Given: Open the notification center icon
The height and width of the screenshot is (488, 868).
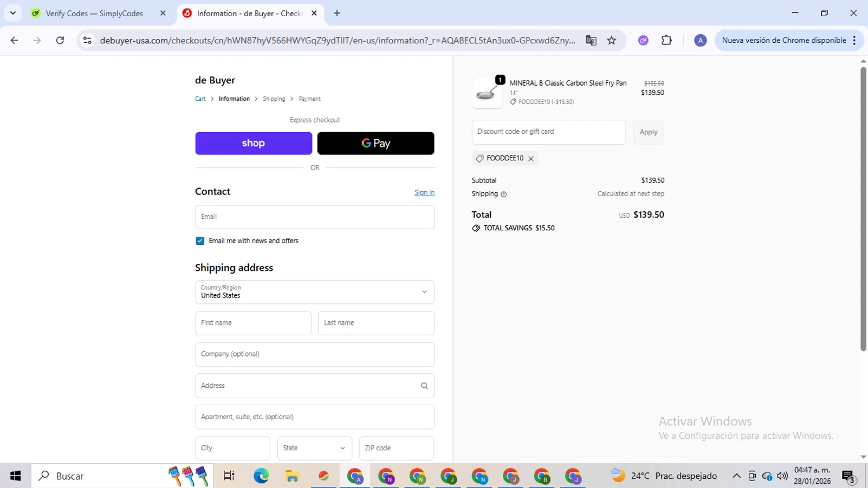Looking at the screenshot, I should click(849, 476).
